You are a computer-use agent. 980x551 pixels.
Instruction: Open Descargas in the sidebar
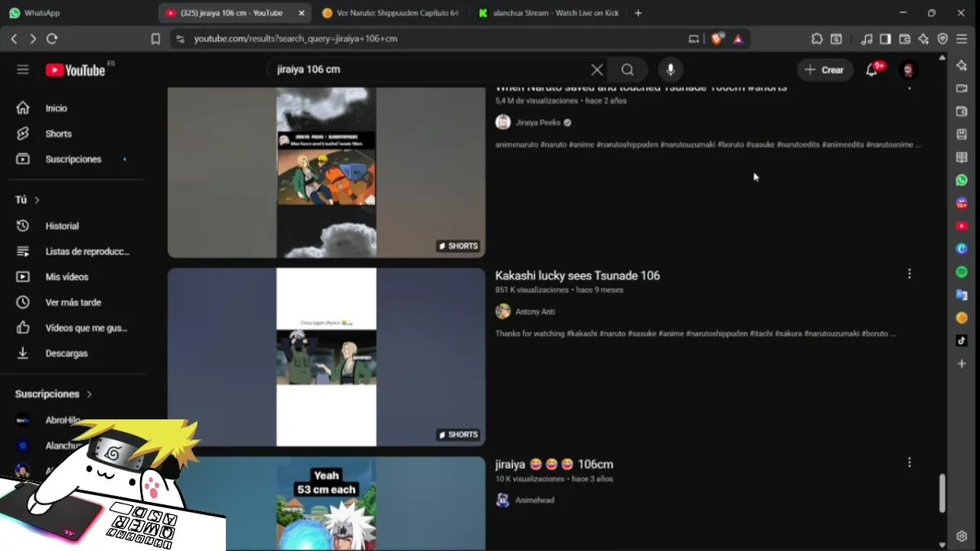77,353
